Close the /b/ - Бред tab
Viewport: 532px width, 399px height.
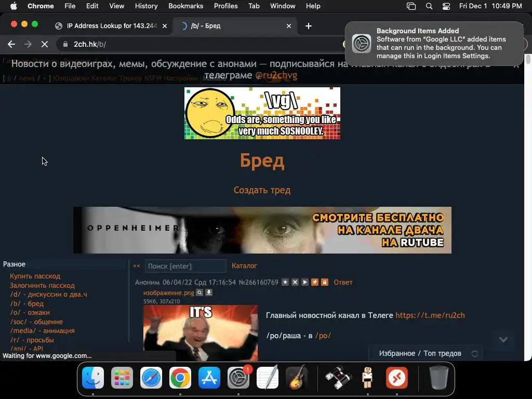pyautogui.click(x=289, y=26)
